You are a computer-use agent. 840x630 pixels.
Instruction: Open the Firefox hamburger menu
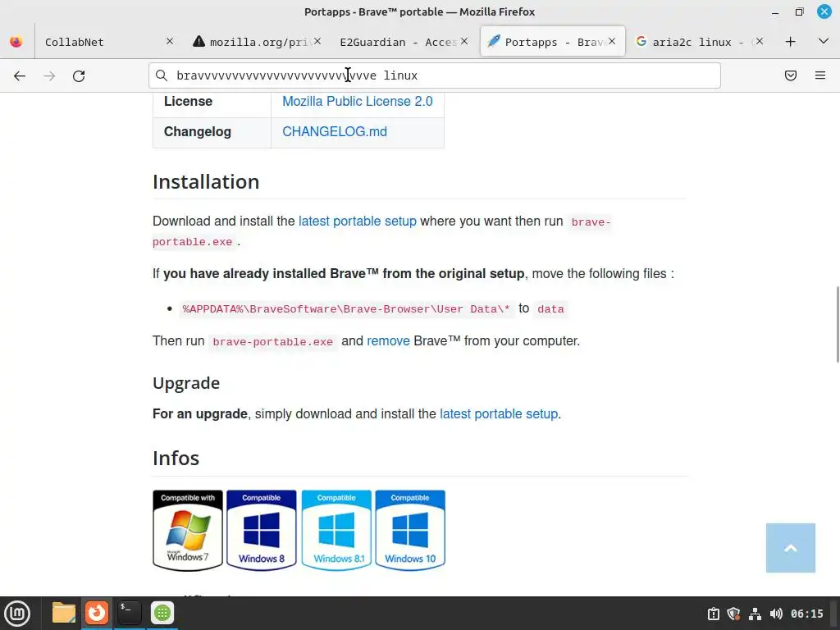click(x=819, y=75)
